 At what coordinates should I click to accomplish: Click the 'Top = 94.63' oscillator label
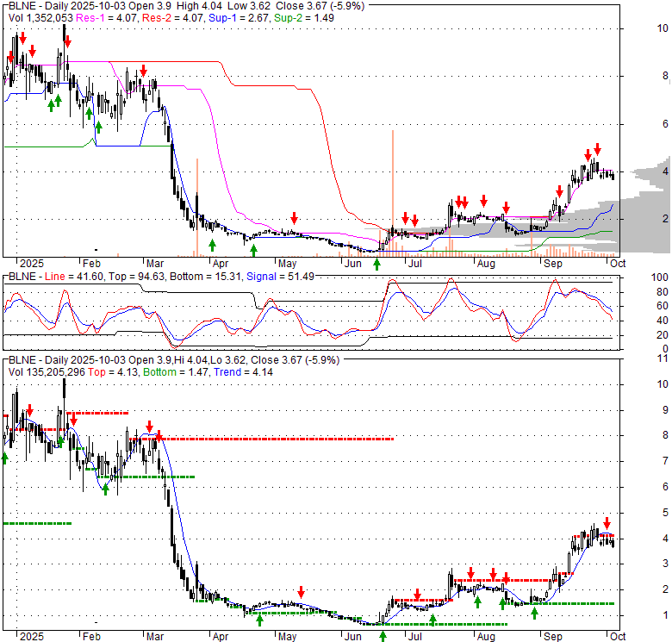[x=136, y=277]
